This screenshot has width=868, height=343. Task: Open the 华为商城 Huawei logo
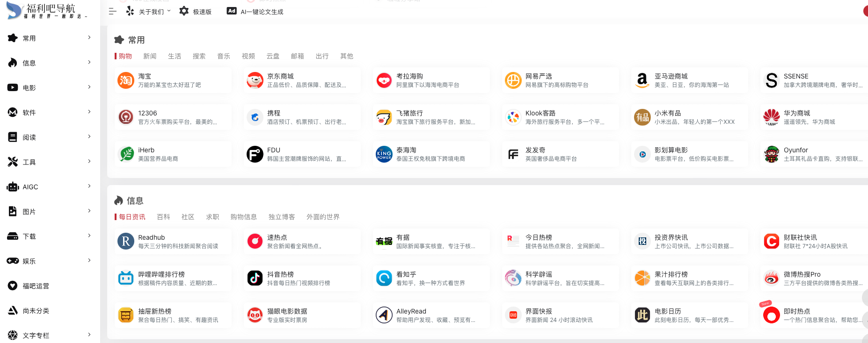point(772,117)
